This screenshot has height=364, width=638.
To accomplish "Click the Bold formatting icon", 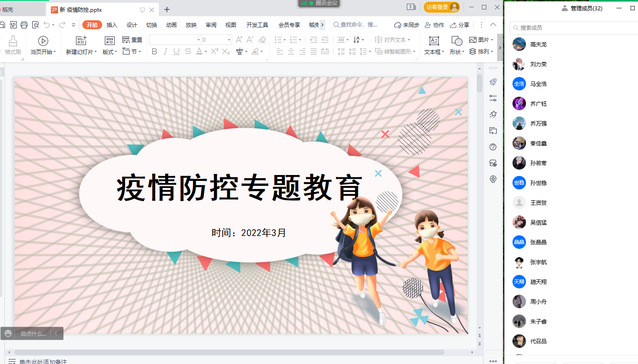I will tap(154, 52).
